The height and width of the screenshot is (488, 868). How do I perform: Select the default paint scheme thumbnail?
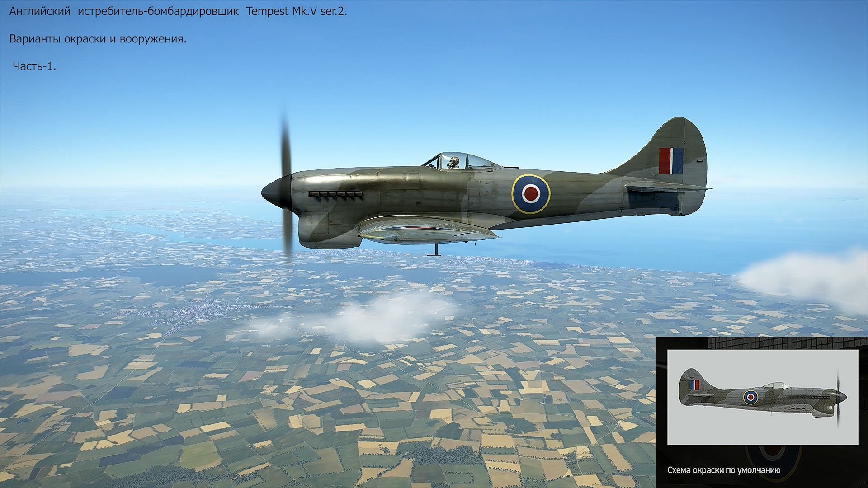click(x=762, y=397)
